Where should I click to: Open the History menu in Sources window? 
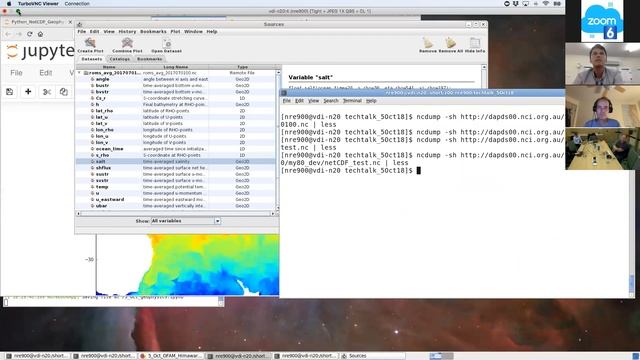click(x=127, y=31)
